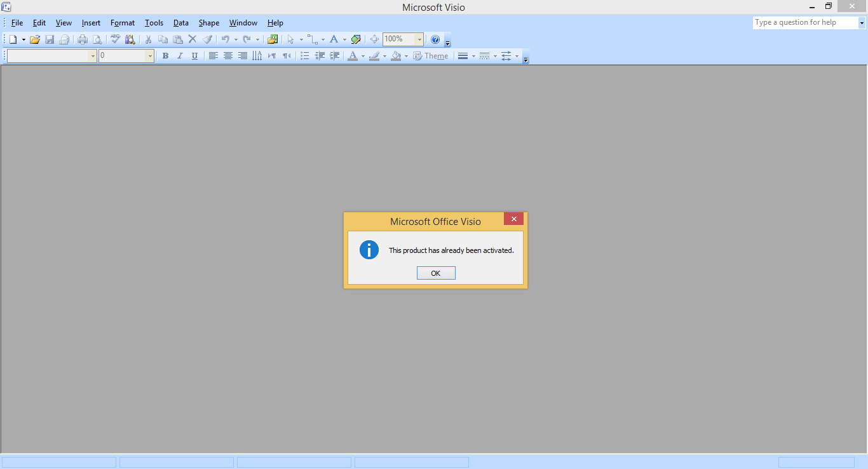Click the Line Weight icon
The width and height of the screenshot is (868, 469).
point(463,56)
